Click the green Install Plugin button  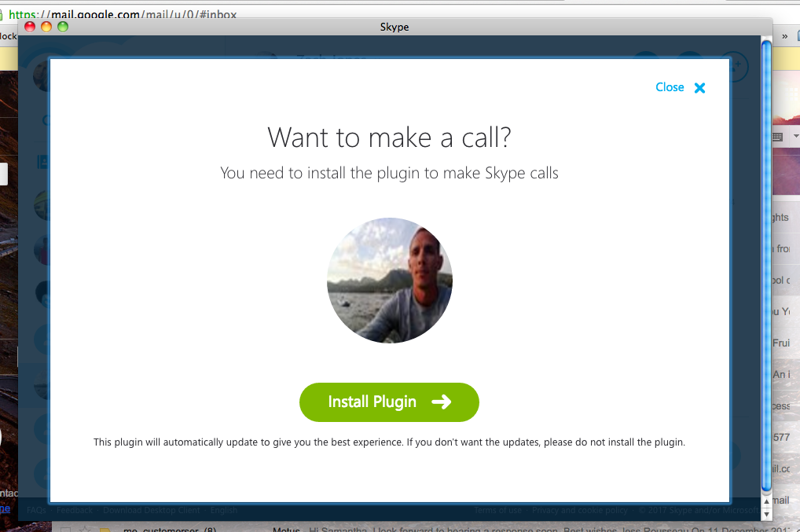[x=389, y=402]
